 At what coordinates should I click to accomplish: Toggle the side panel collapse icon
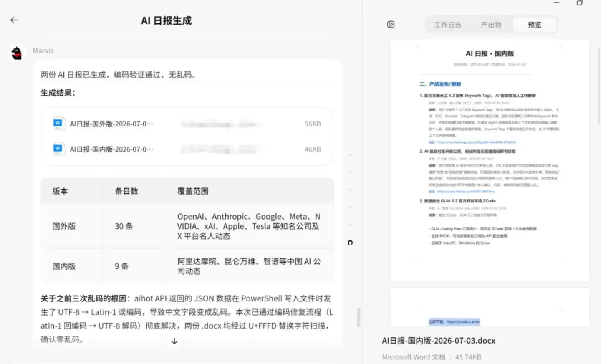pos(391,25)
